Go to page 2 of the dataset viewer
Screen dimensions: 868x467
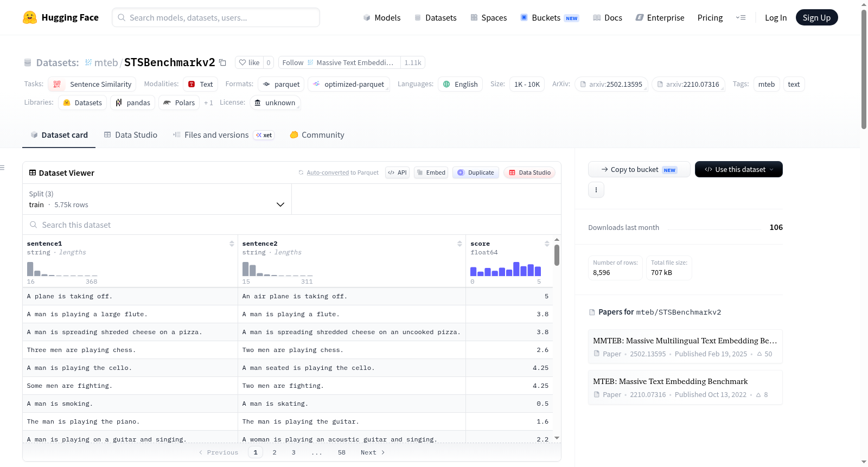coord(275,452)
